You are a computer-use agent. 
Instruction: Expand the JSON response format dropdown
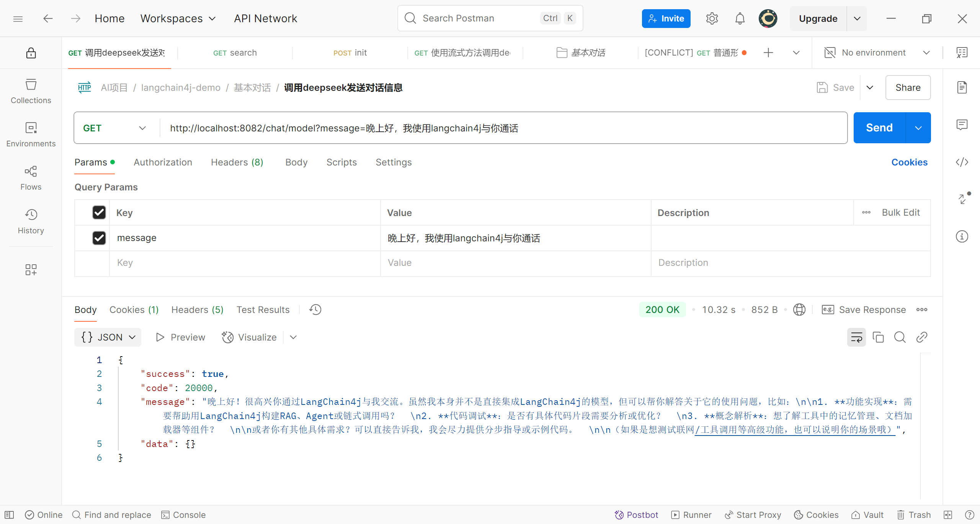click(108, 337)
